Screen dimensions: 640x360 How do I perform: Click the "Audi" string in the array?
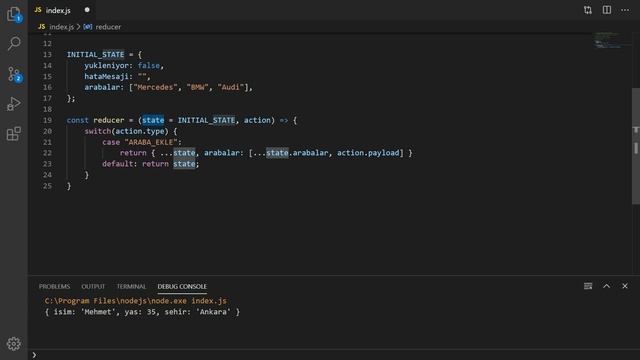pos(231,87)
